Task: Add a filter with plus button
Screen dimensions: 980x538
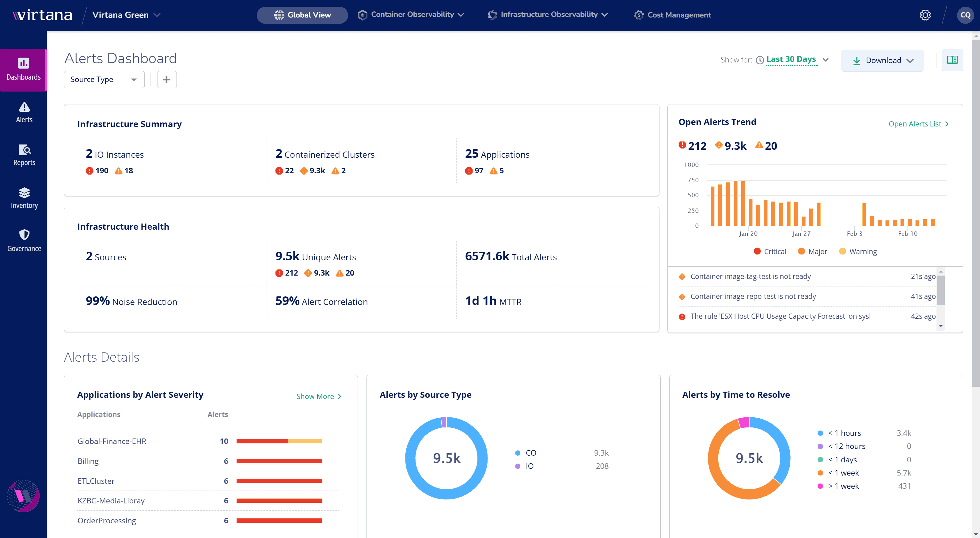Action: (167, 80)
